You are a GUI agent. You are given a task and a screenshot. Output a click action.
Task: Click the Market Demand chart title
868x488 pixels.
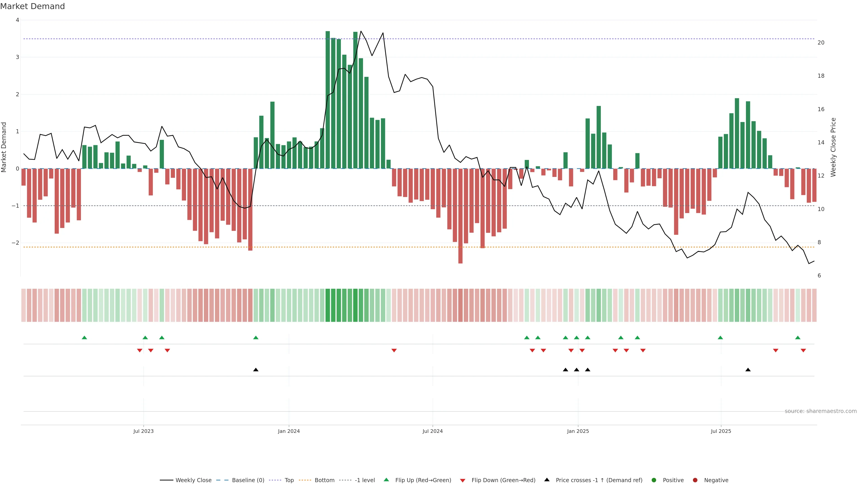pyautogui.click(x=32, y=6)
